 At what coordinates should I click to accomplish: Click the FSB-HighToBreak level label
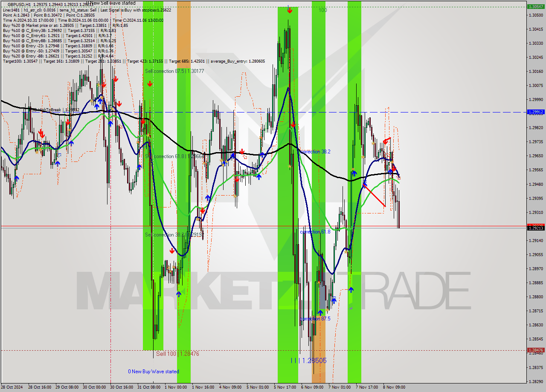pyautogui.click(x=54, y=110)
